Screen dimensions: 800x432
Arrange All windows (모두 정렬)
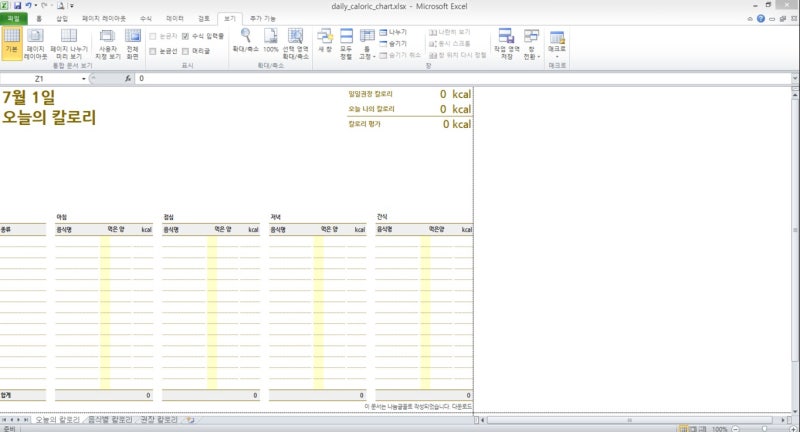pyautogui.click(x=346, y=44)
